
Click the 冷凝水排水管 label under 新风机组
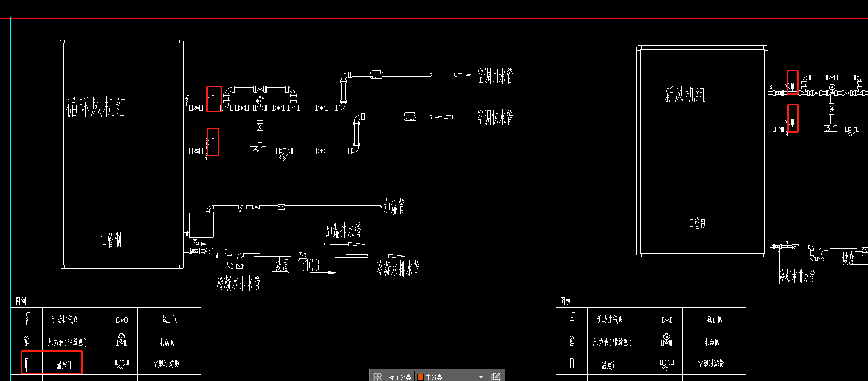(797, 276)
